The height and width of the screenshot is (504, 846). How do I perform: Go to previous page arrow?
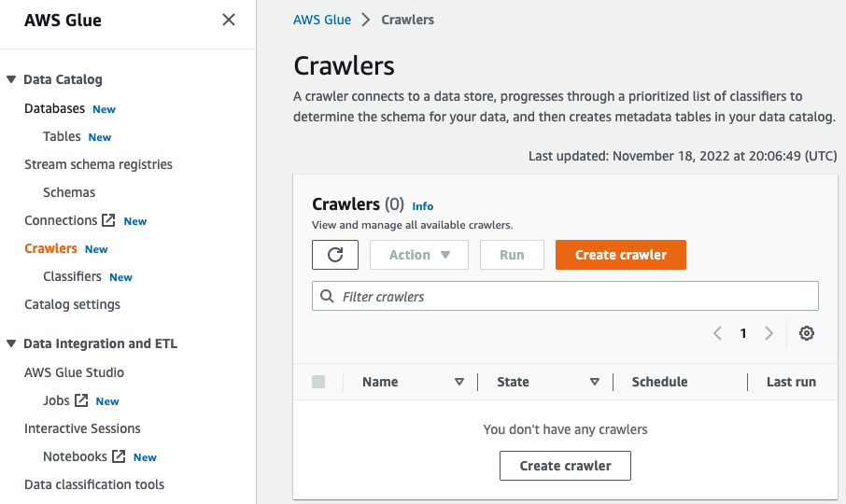pos(717,333)
